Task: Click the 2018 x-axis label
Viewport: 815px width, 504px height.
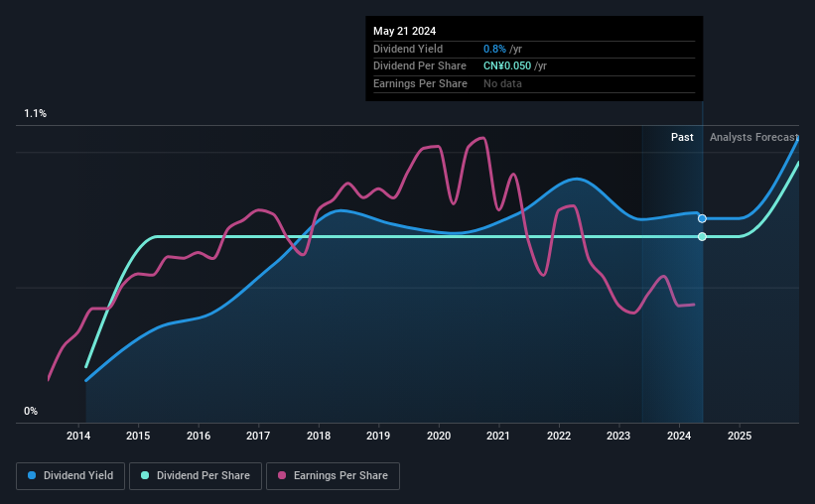Action: (319, 436)
